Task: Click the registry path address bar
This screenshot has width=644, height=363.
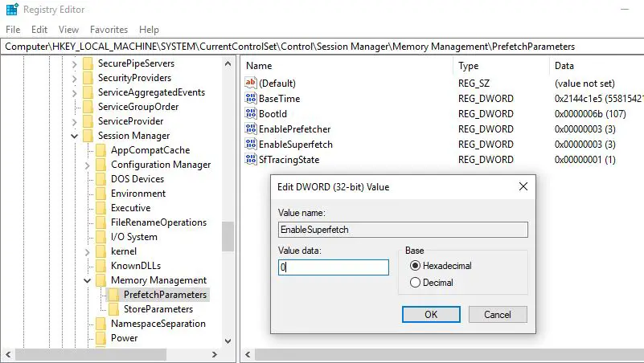Action: (322, 47)
